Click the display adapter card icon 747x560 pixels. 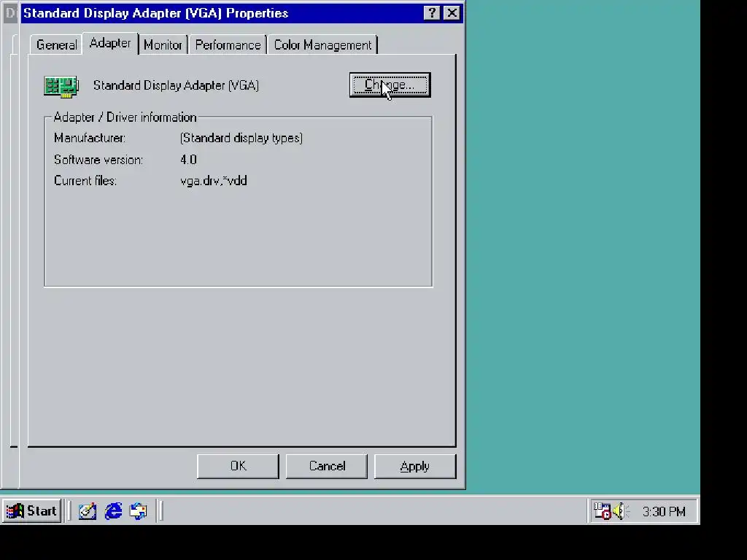click(x=61, y=87)
